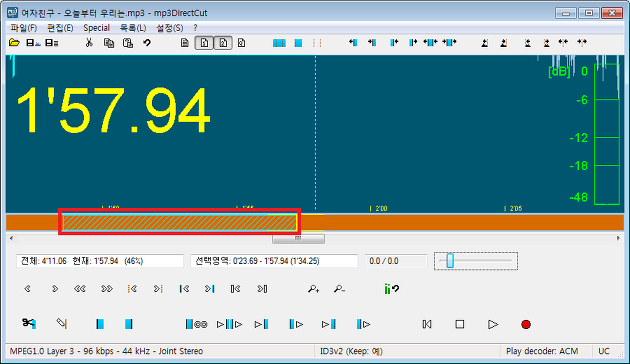Cut the selection with the bottom scissors button

point(29,323)
